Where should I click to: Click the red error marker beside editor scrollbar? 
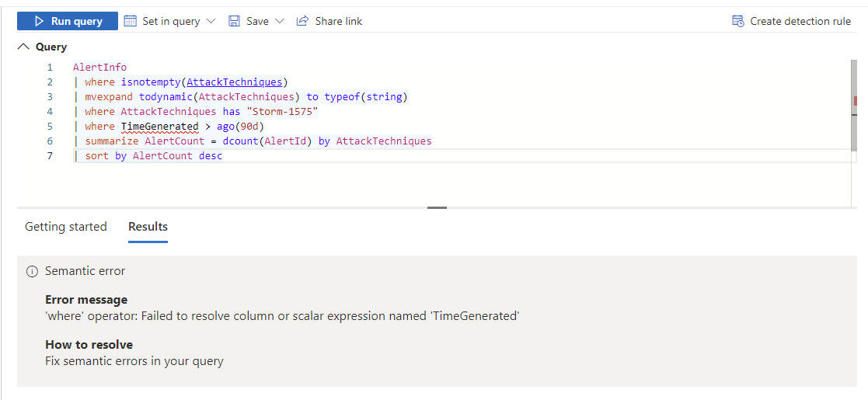tap(855, 101)
